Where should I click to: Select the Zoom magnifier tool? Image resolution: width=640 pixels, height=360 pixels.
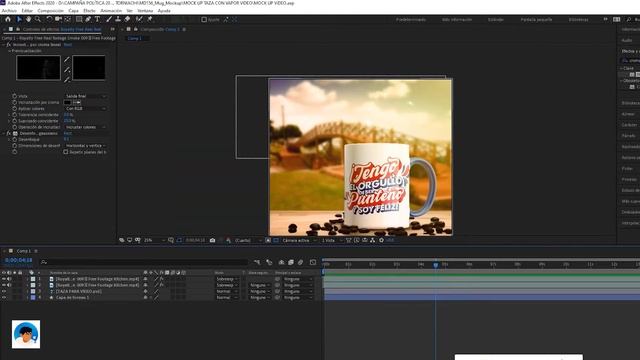[38, 19]
